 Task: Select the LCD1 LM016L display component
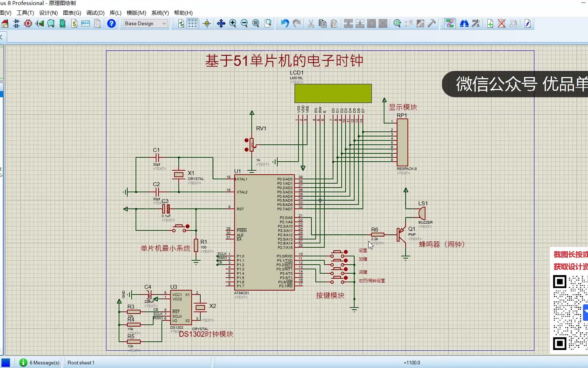tap(333, 93)
